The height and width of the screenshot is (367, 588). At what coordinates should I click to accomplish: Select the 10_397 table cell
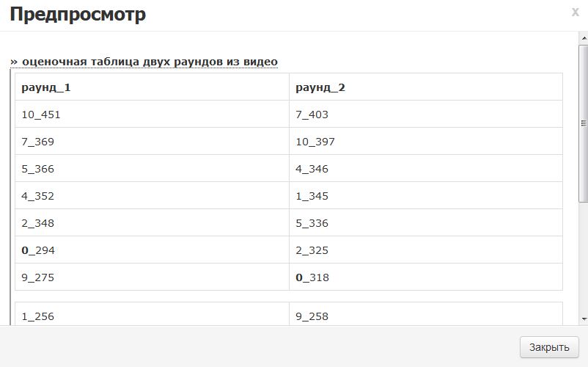pos(425,142)
